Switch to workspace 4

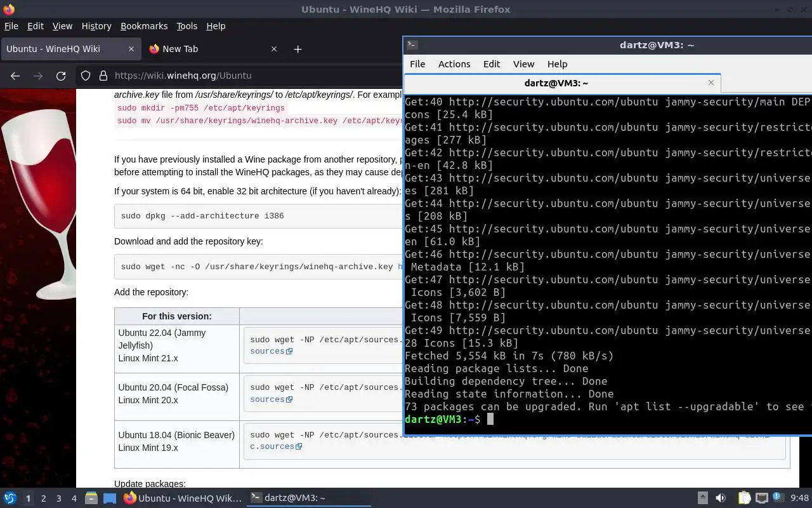[74, 498]
